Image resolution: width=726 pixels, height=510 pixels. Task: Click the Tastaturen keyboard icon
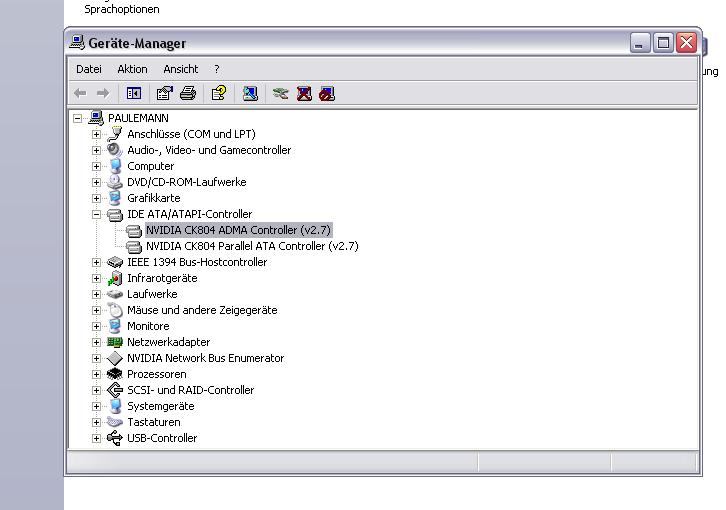(x=115, y=422)
